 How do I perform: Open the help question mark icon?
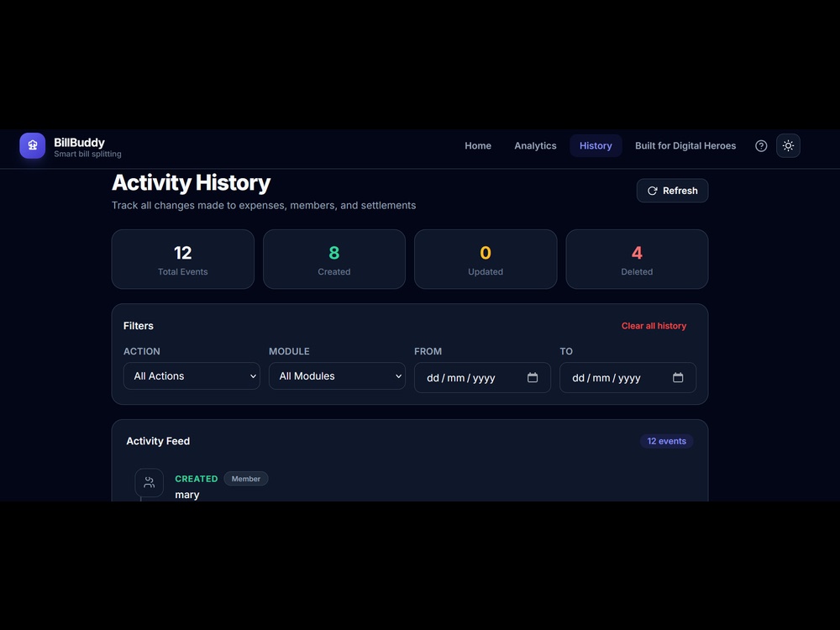point(761,145)
